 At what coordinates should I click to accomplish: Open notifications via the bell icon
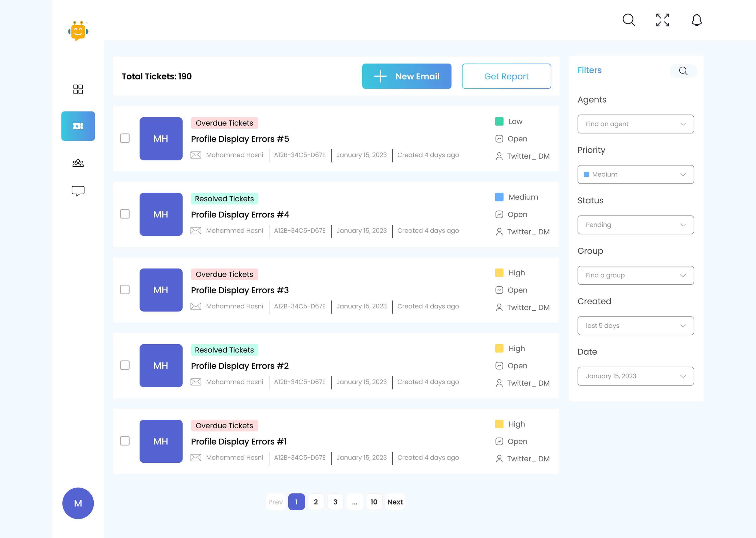click(x=696, y=20)
